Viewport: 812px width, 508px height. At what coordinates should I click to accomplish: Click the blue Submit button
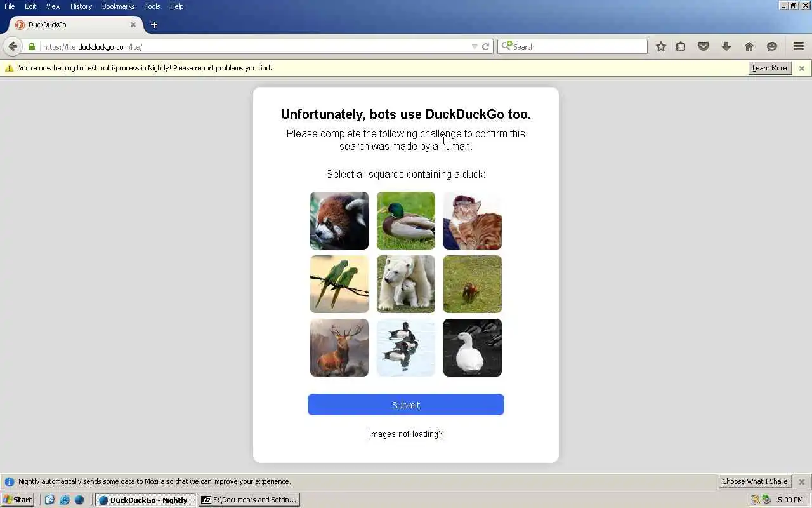pyautogui.click(x=406, y=404)
